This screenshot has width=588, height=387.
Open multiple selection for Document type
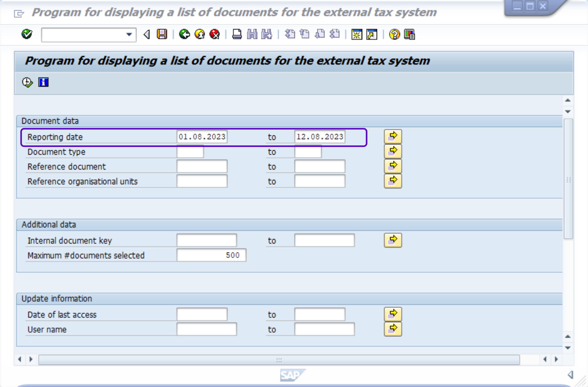click(393, 151)
